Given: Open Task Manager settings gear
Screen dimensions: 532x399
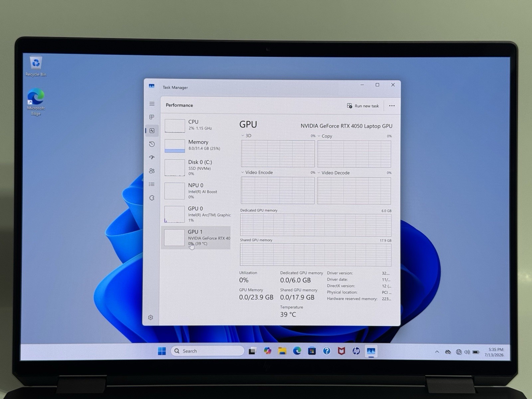Looking at the screenshot, I should [x=151, y=318].
